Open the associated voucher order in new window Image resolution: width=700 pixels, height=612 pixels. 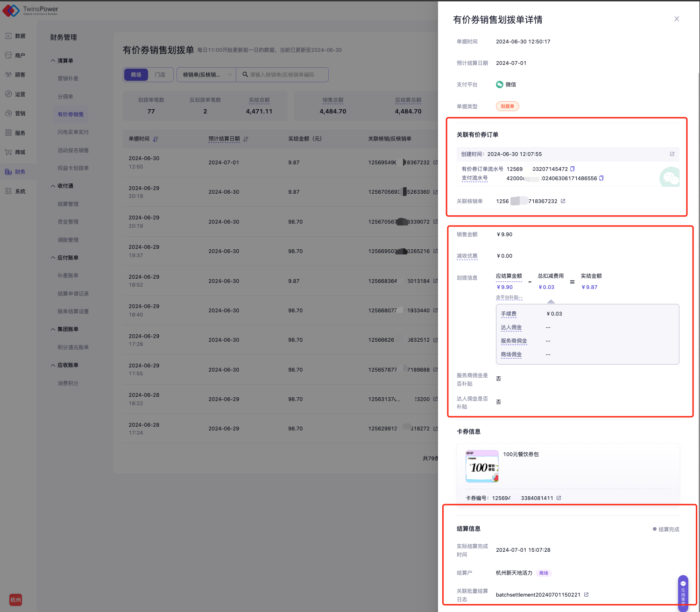pos(672,154)
